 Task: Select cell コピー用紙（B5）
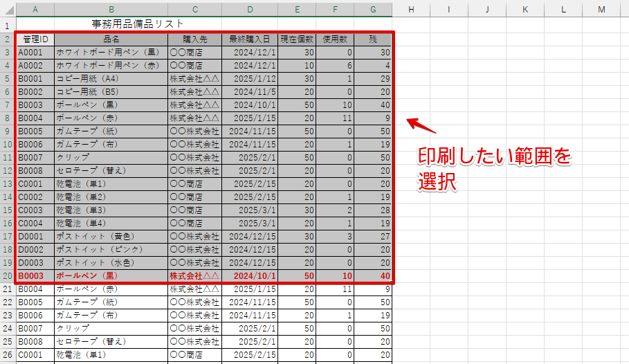pyautogui.click(x=111, y=92)
